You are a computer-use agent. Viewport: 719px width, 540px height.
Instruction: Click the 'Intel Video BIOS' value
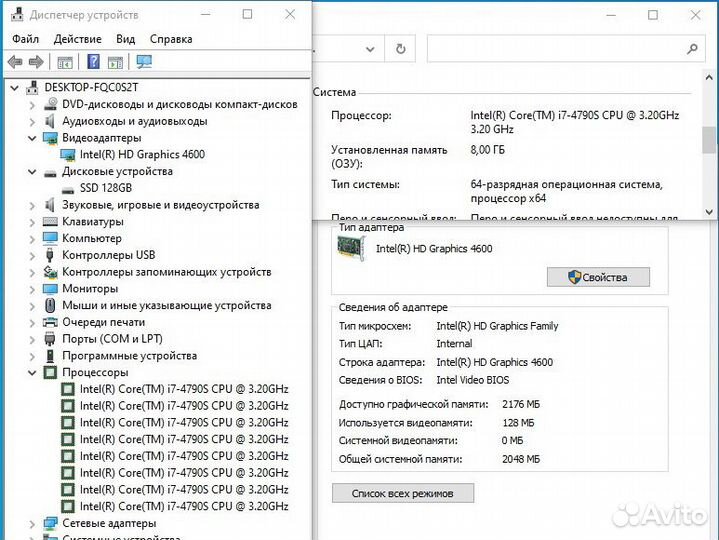pyautogui.click(x=472, y=380)
